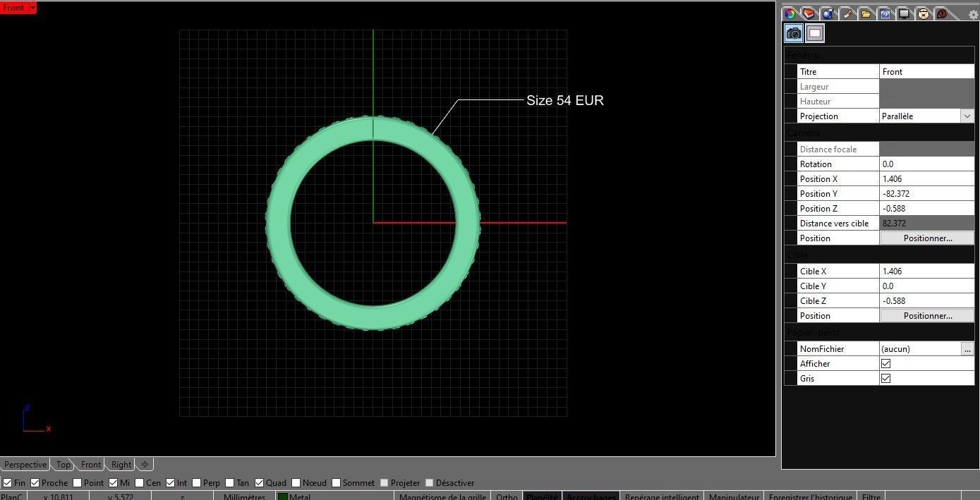Image resolution: width=980 pixels, height=500 pixels.
Task: Open the Filtre selection filter
Action: [871, 496]
